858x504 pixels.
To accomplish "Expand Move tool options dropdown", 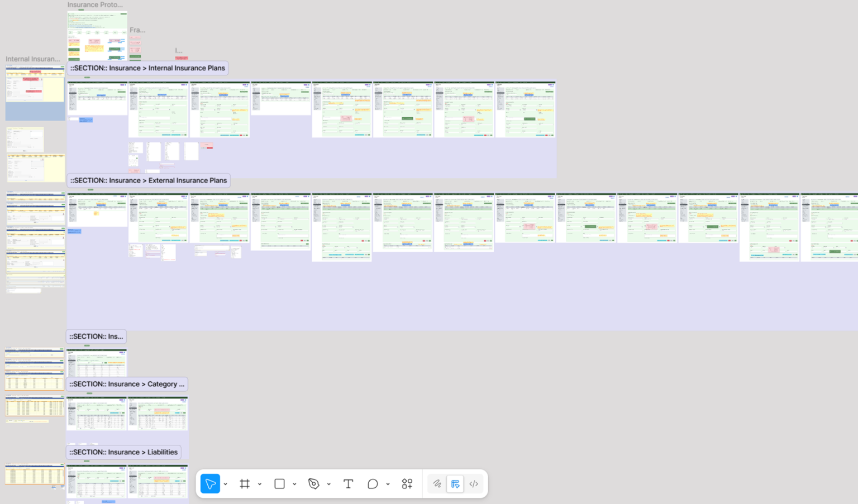I will pyautogui.click(x=226, y=484).
